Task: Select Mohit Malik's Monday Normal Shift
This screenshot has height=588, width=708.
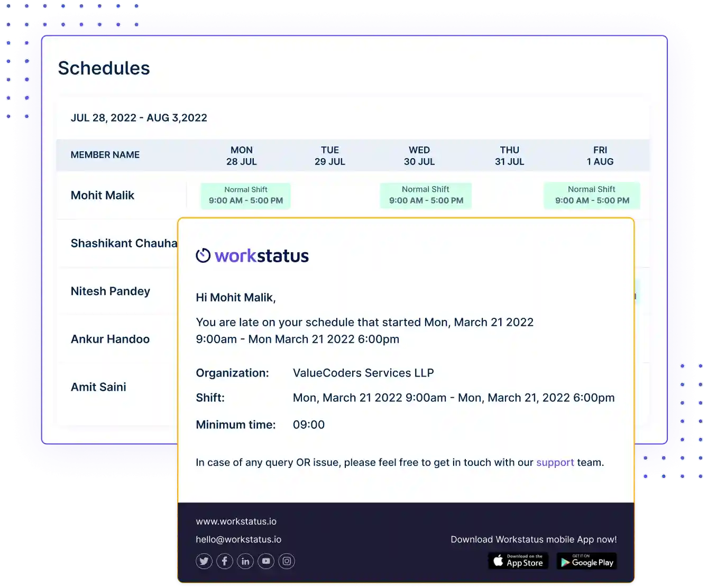Action: point(246,196)
